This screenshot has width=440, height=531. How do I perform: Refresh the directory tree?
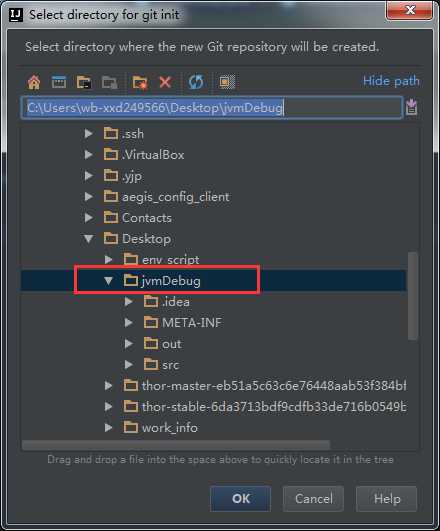coord(196,82)
